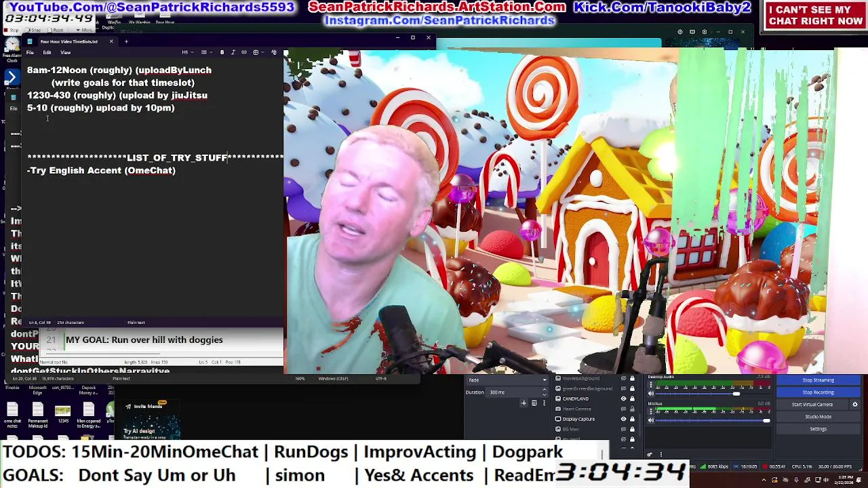Open advanced audio properties gear in mixer
The image size is (868, 488).
pyautogui.click(x=650, y=454)
